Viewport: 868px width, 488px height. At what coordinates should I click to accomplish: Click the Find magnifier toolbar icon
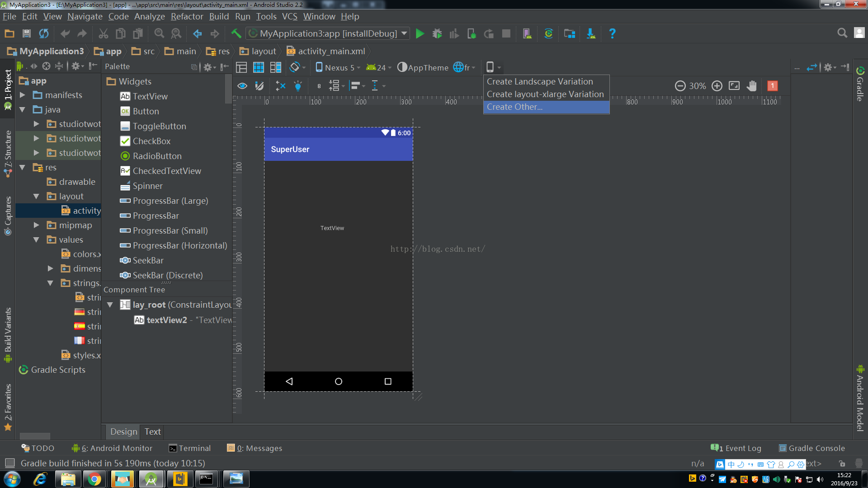(x=159, y=33)
